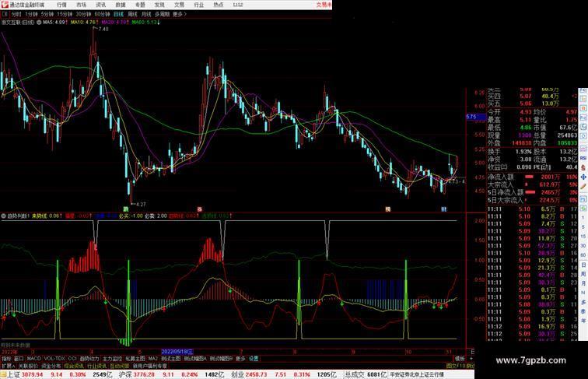
Task: Open the 设置 indicator settings
Action: tap(254, 359)
